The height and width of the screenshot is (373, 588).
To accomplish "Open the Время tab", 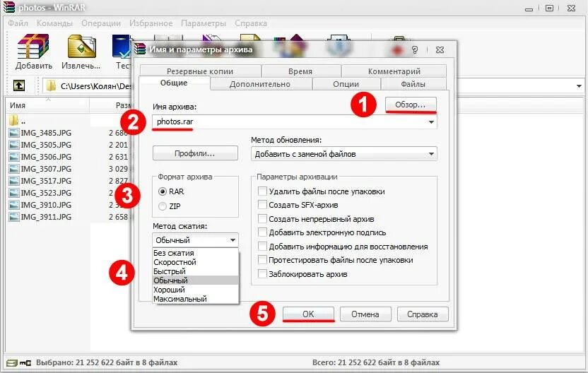I will [300, 71].
